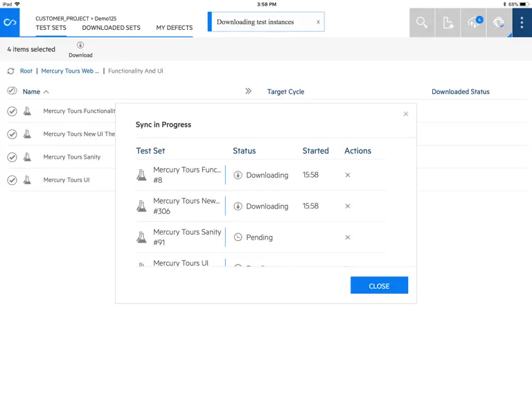The image size is (532, 399).
Task: Uncheck the Mercury Tours Sanity row checkbox
Action: tap(12, 157)
